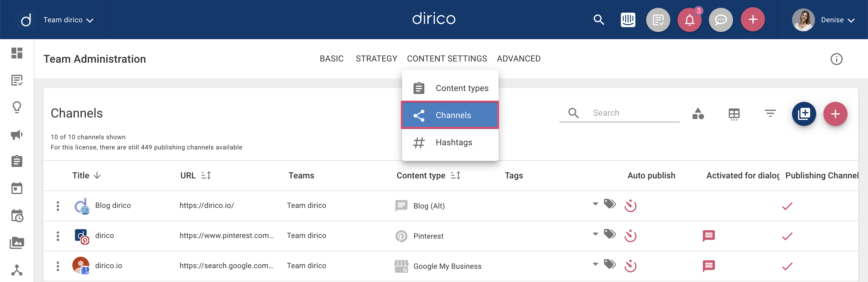Viewport: 868px width, 282px height.
Task: Open the calendar icon in sidebar
Action: click(17, 188)
